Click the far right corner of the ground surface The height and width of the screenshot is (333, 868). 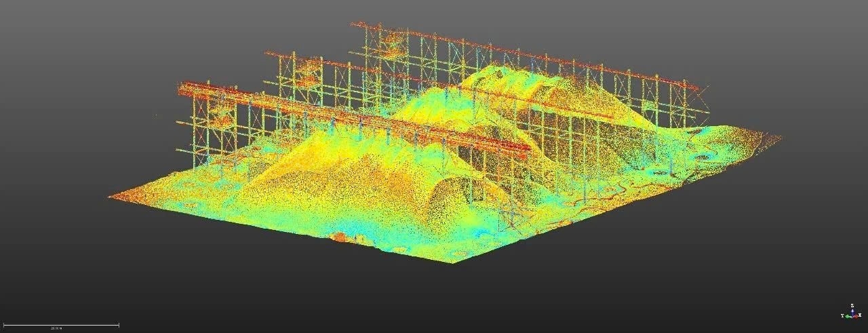tap(778, 138)
